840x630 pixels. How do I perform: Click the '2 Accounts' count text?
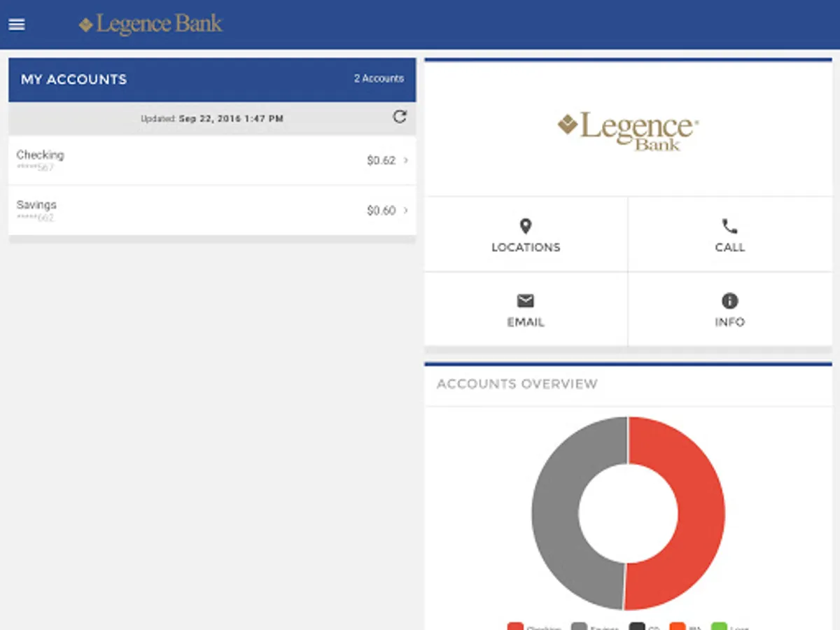click(x=379, y=78)
